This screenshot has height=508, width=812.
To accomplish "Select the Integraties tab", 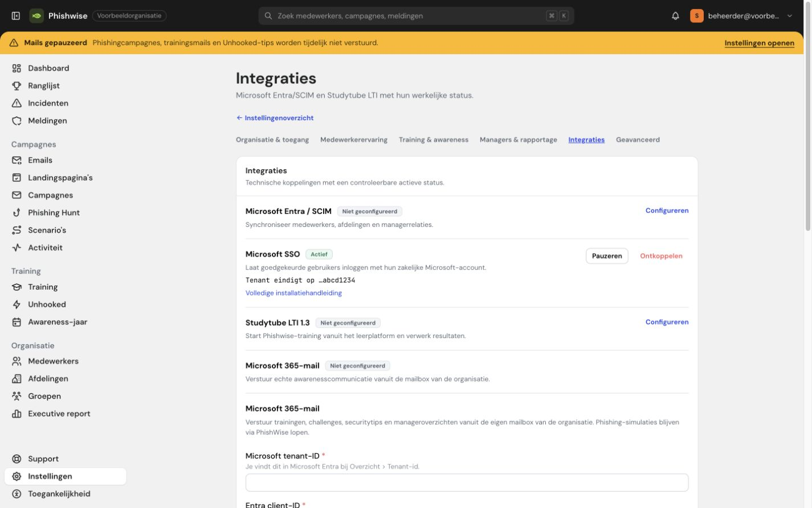I will 586,140.
